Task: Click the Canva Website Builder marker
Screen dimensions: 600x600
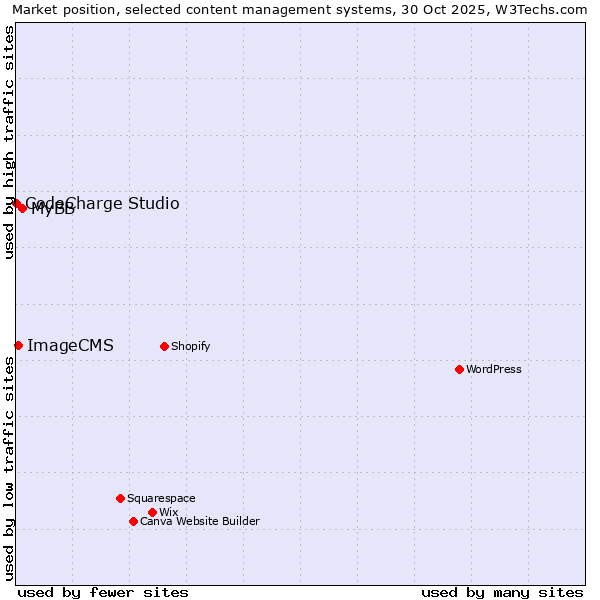Action: [133, 521]
